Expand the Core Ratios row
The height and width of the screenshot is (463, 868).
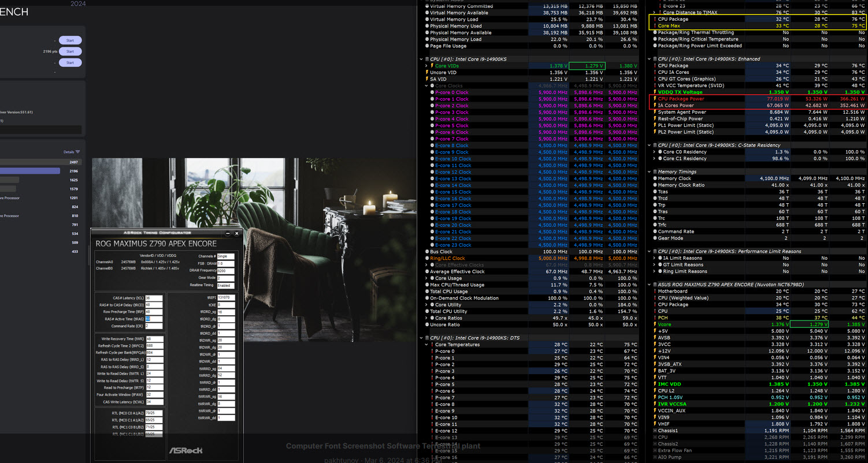click(x=426, y=318)
